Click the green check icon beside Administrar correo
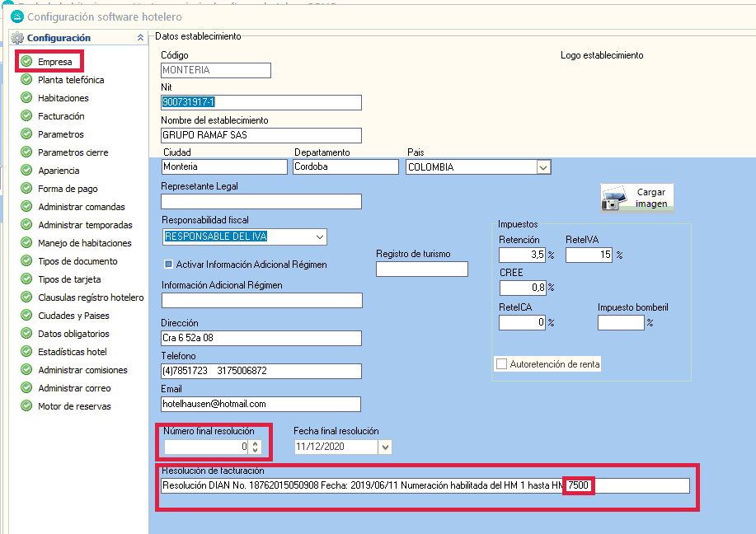Screen dimensions: 756x534 pos(26,388)
